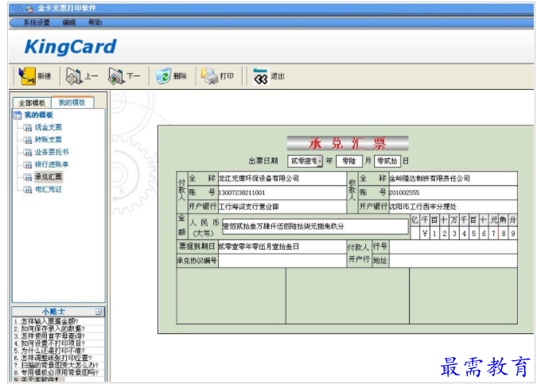Select the 现金支票 template
537x392 pixels.
click(x=49, y=127)
